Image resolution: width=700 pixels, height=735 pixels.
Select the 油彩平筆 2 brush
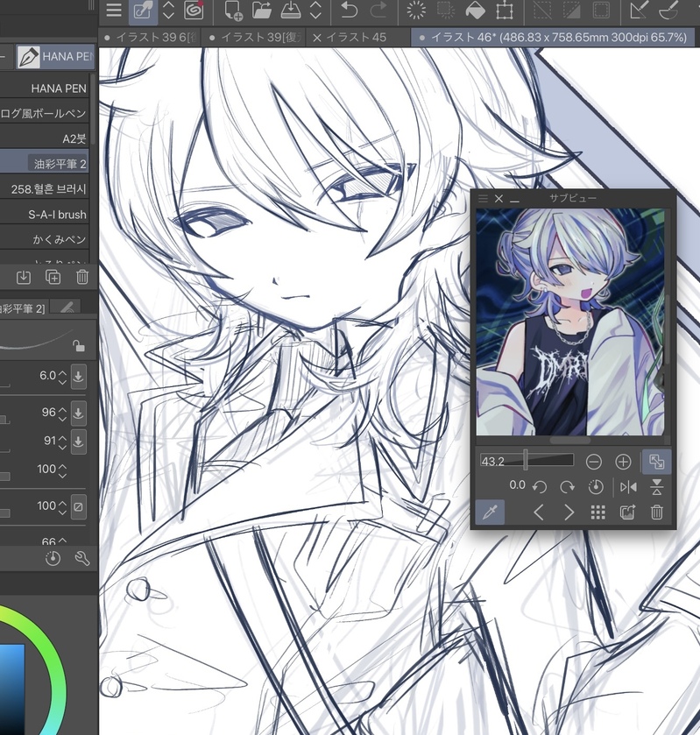(x=45, y=164)
